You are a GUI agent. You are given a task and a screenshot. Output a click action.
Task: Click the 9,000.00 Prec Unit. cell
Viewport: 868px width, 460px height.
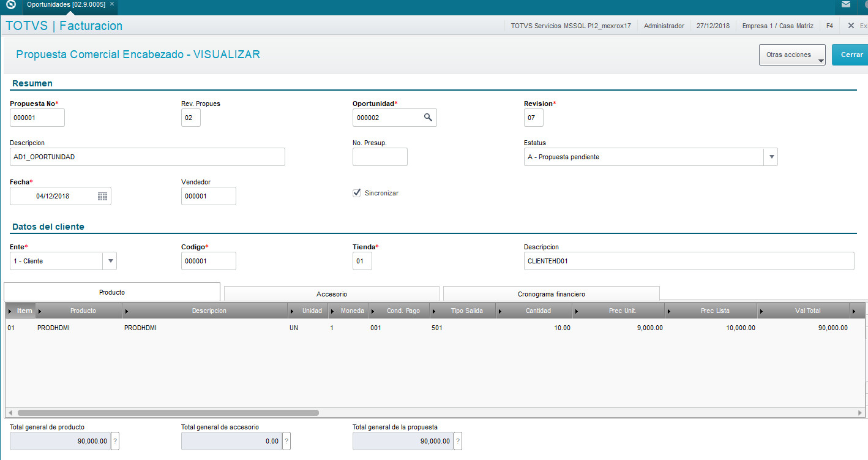click(649, 328)
